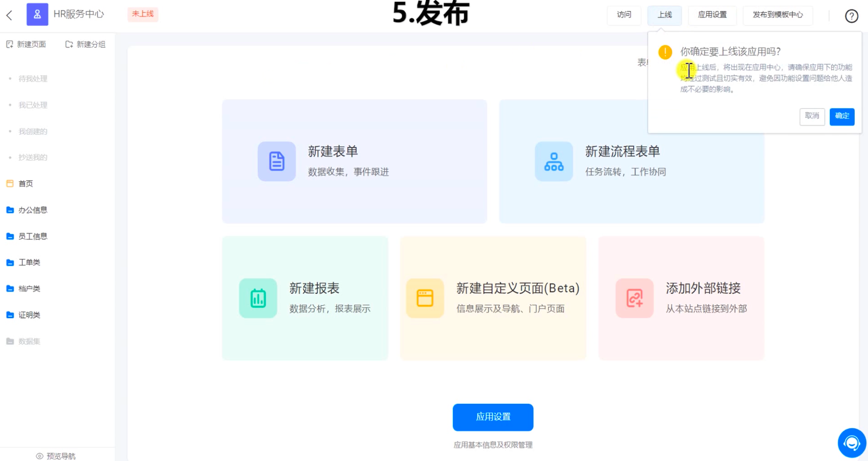Select 抄送我的 in sidebar
The height and width of the screenshot is (461, 868).
coord(33,158)
